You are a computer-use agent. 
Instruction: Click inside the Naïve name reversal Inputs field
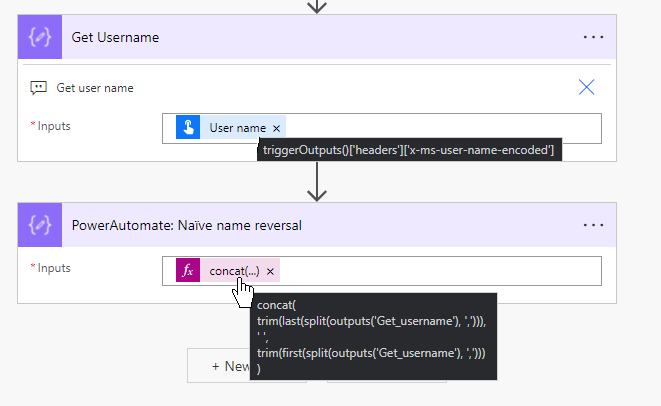382,271
